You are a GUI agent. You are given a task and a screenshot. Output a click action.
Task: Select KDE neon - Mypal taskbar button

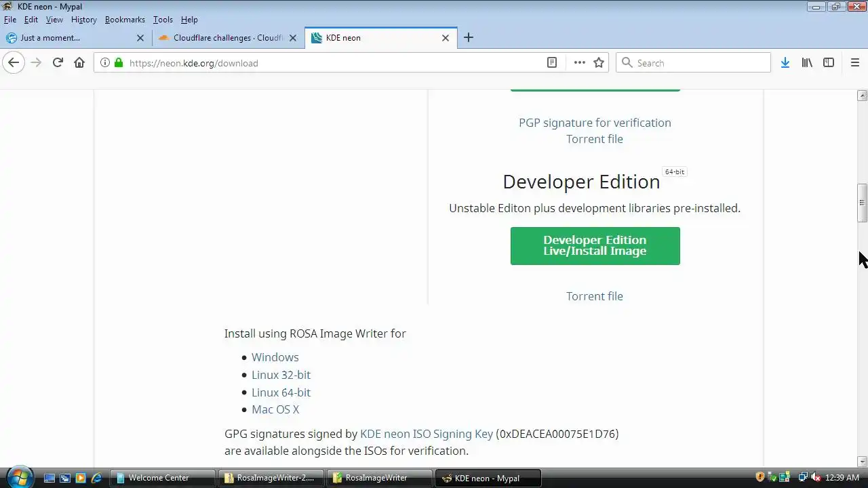pyautogui.click(x=488, y=478)
